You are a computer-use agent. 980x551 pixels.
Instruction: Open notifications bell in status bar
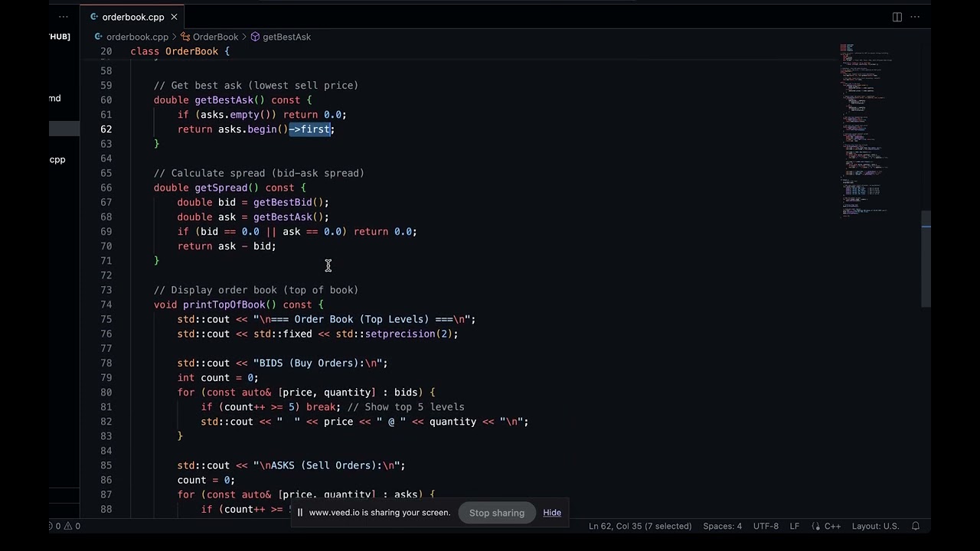click(x=916, y=526)
